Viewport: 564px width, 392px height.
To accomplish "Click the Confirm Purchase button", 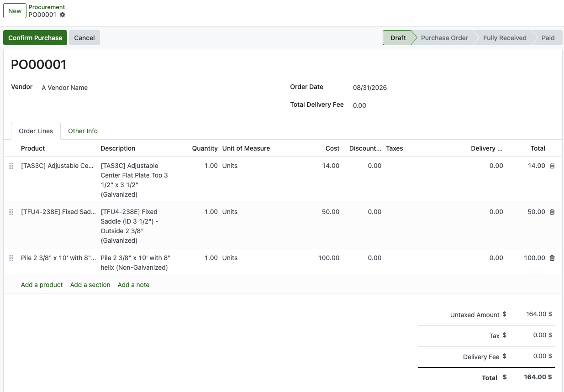I will click(x=35, y=38).
